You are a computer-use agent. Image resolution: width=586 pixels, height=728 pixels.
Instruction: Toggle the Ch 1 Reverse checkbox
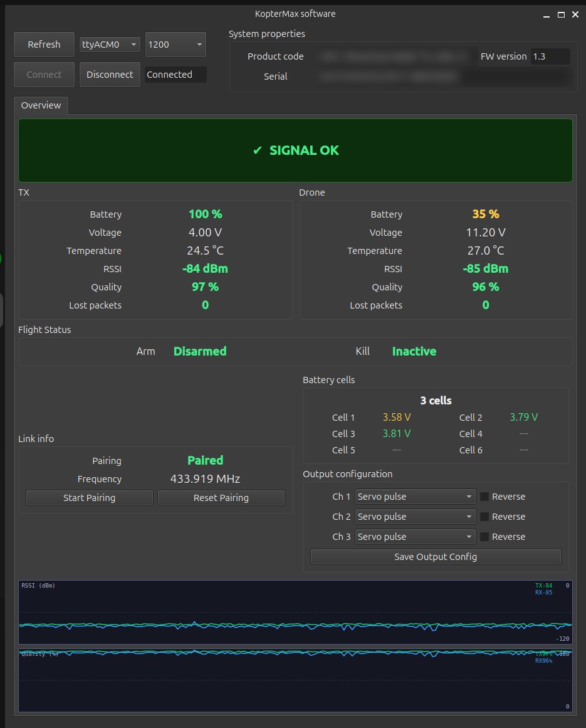pos(484,497)
